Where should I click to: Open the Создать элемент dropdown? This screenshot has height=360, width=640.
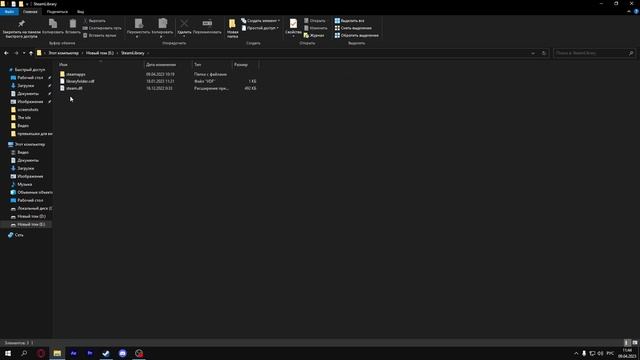pyautogui.click(x=260, y=21)
